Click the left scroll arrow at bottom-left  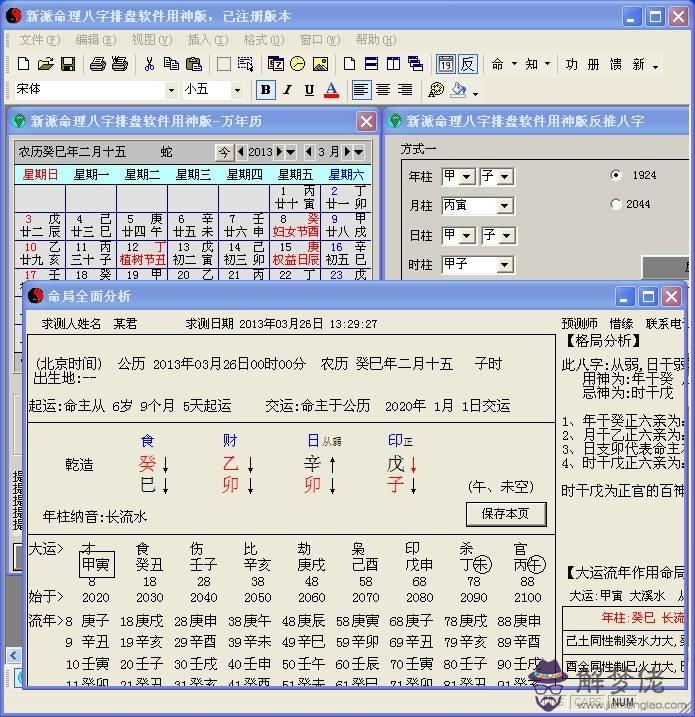14,655
